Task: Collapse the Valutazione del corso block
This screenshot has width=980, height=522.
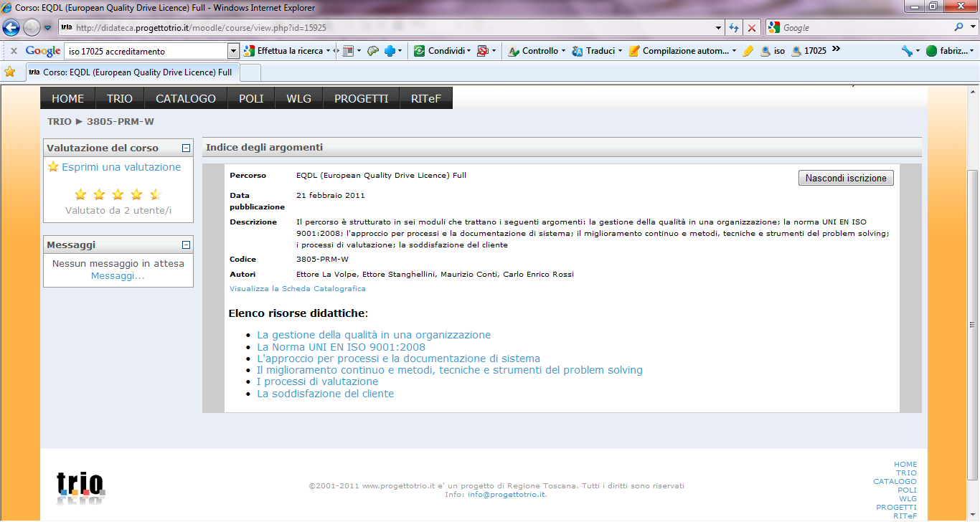Action: [186, 148]
